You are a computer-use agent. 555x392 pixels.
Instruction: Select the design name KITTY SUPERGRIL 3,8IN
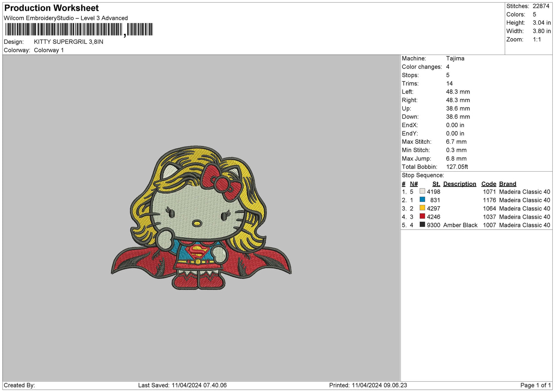tap(68, 42)
